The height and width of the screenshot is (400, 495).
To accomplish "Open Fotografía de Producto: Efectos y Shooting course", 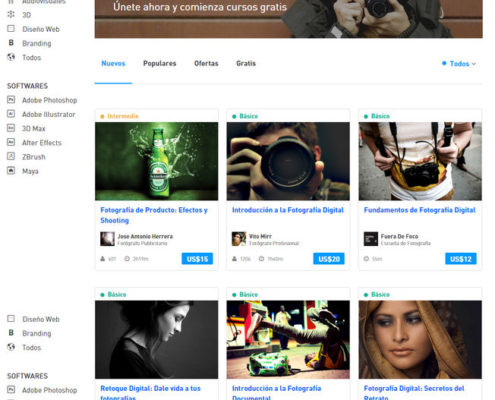I will coord(154,215).
